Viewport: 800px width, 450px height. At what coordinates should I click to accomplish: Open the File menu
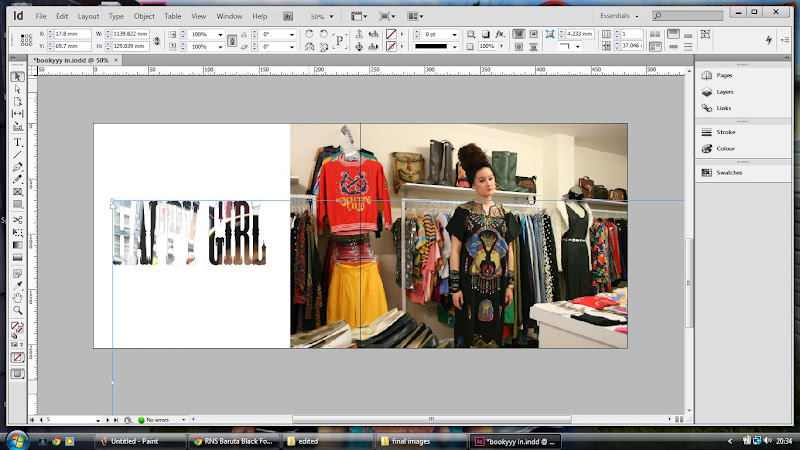pyautogui.click(x=41, y=16)
